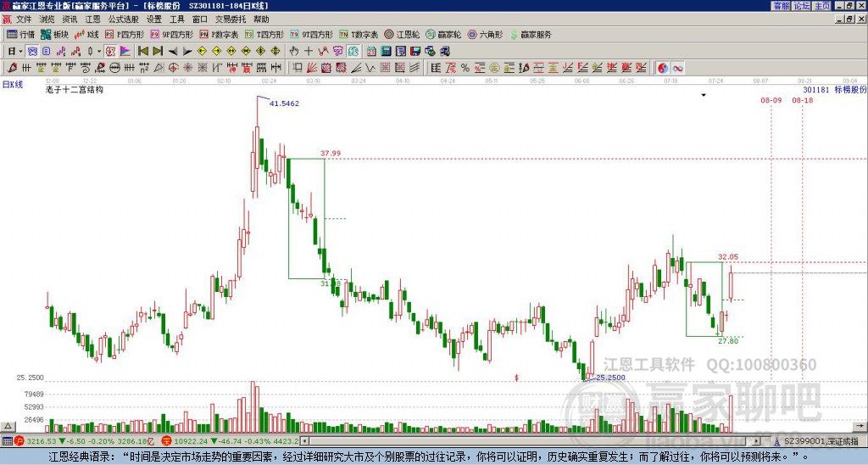The height and width of the screenshot is (465, 868).
Task: Open the P数字表 tool
Action: click(x=220, y=34)
